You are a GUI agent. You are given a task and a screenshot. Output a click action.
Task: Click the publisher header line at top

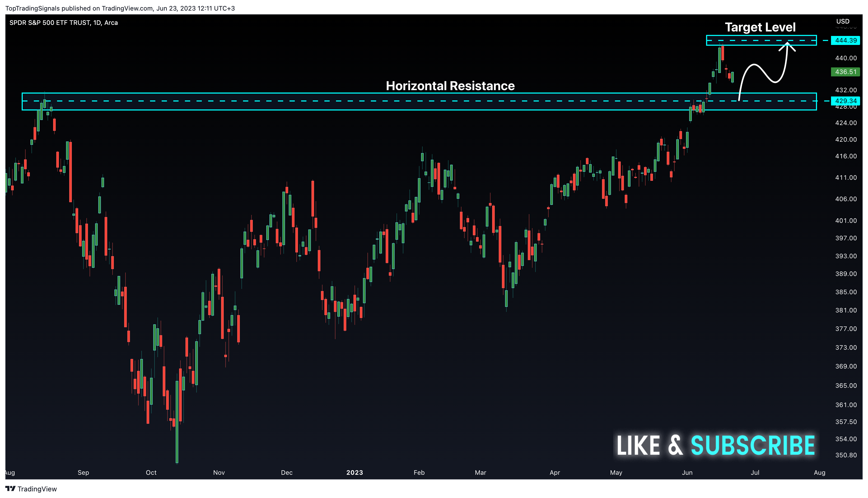point(120,8)
